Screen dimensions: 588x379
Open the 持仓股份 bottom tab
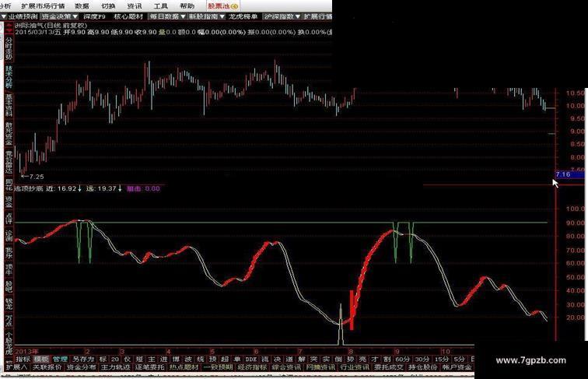pyautogui.click(x=422, y=367)
